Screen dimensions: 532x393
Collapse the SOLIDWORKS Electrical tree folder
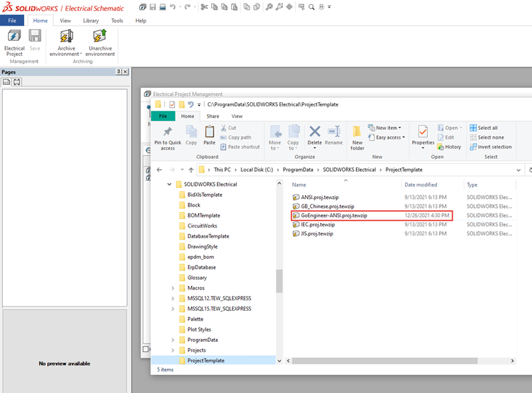click(x=169, y=184)
